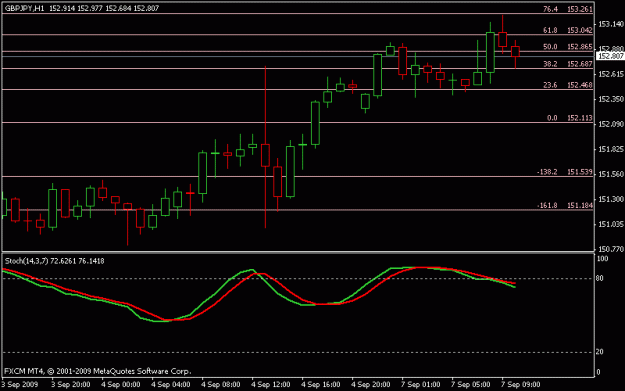Click the time axis label 3 Sep 20:00

tap(71, 385)
